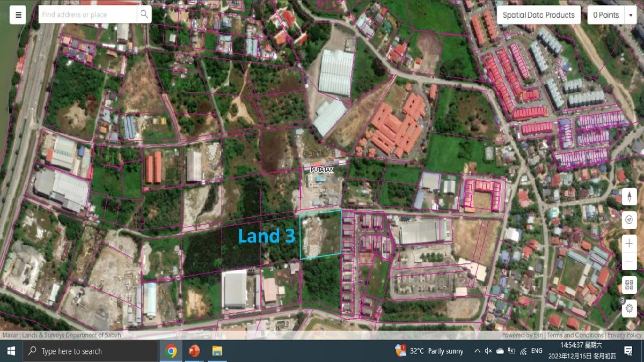
Task: Click the 0 Points button
Action: pyautogui.click(x=606, y=15)
